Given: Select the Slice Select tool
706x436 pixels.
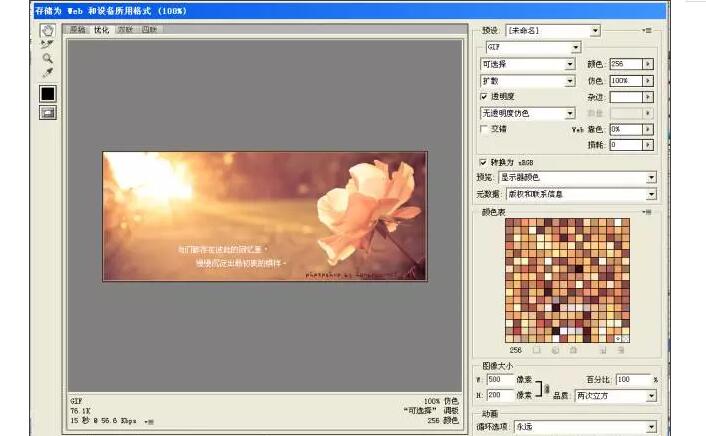Looking at the screenshot, I should click(x=47, y=44).
